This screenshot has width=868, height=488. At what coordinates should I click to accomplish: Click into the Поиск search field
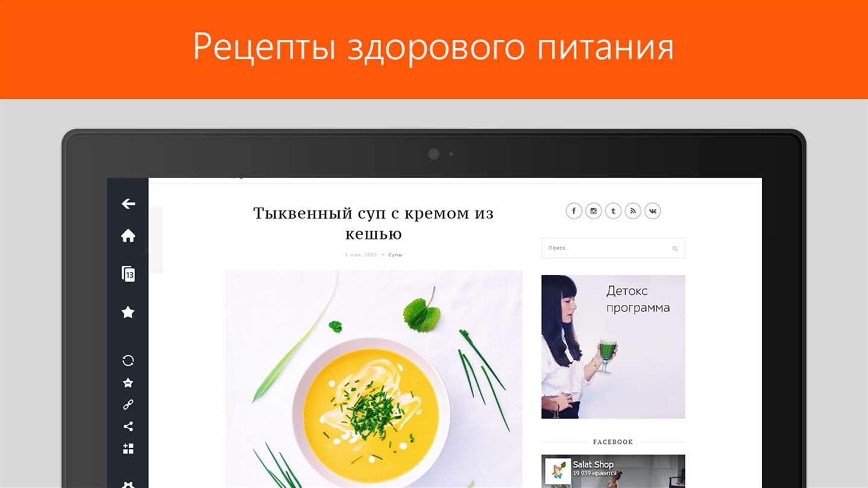(606, 248)
